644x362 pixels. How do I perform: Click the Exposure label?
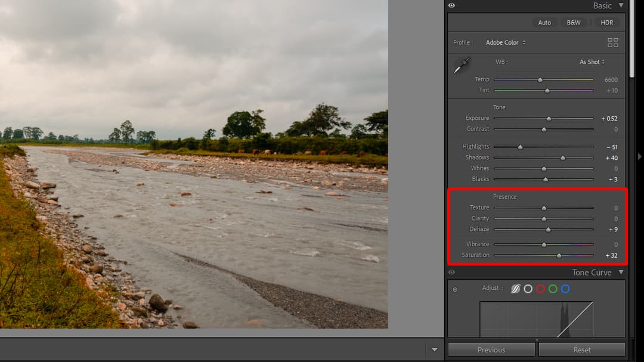477,118
